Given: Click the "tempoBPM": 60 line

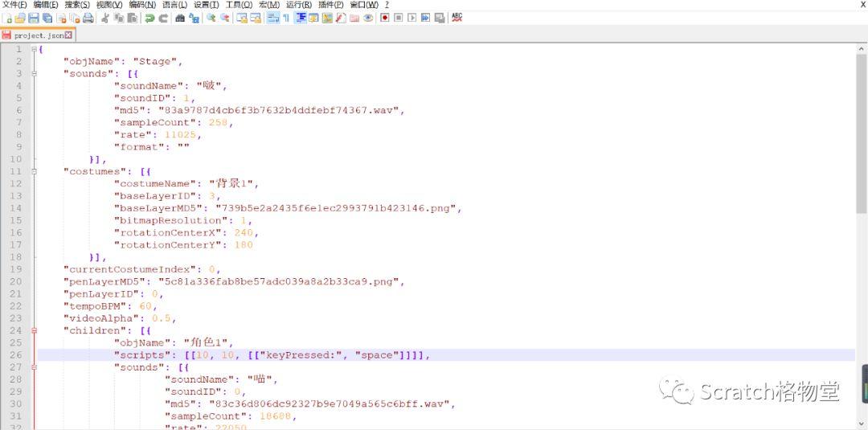Looking at the screenshot, I should coord(110,306).
